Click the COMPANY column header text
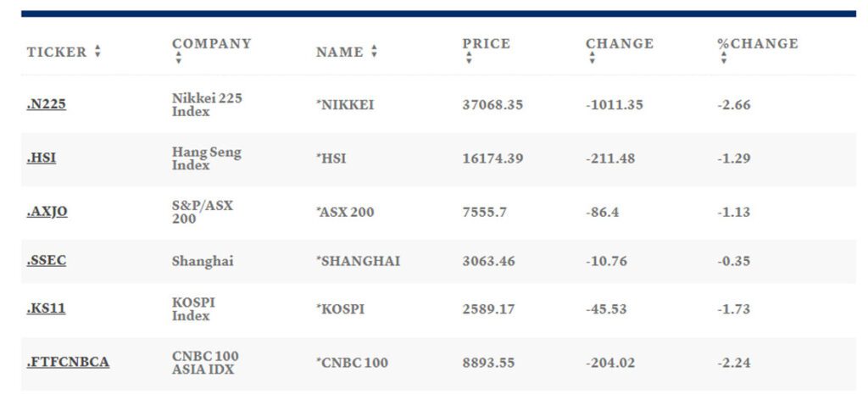Screen dimensions: 868x394 (211, 44)
